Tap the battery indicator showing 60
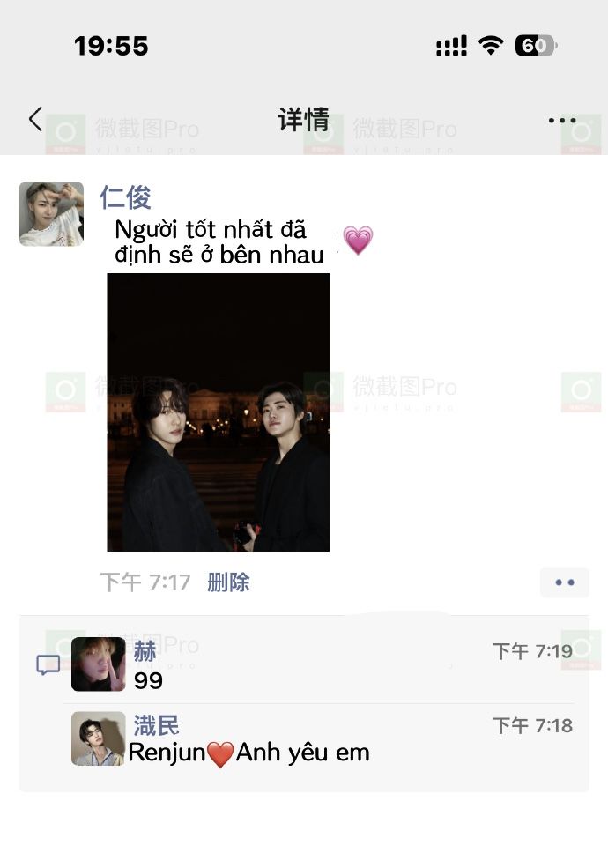Image resolution: width=608 pixels, height=868 pixels. [536, 46]
